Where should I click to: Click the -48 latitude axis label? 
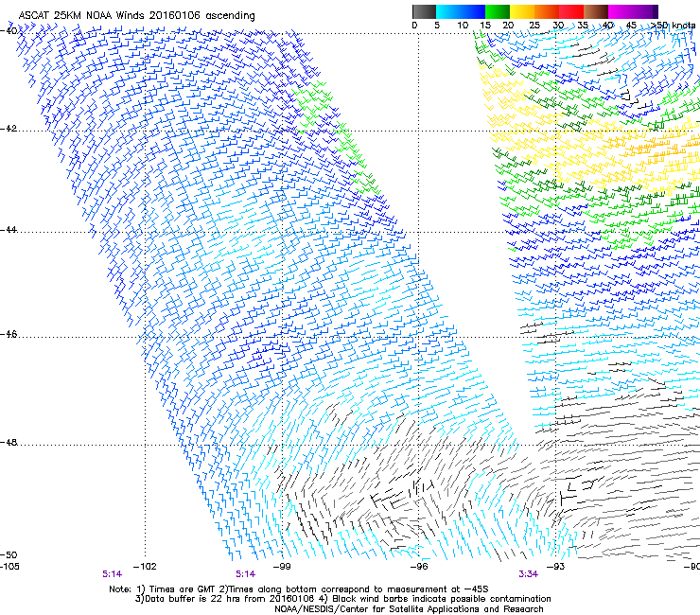[x=9, y=442]
